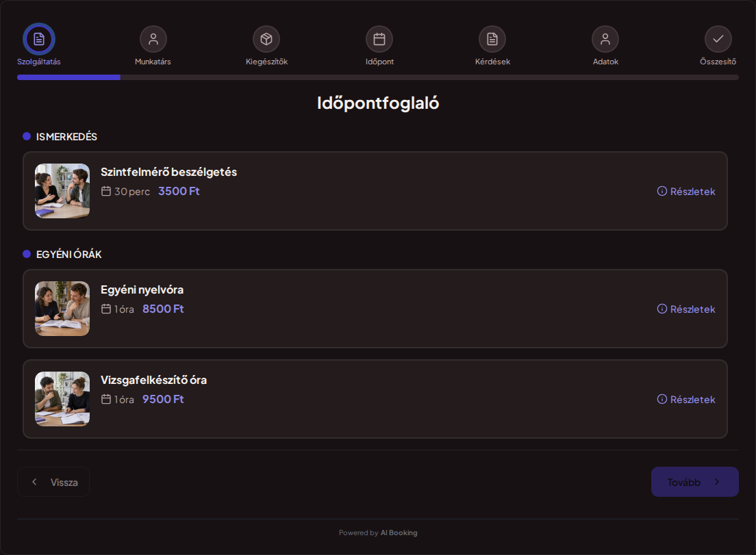This screenshot has height=555, width=756.
Task: Open the Összesítő step label
Action: [718, 62]
